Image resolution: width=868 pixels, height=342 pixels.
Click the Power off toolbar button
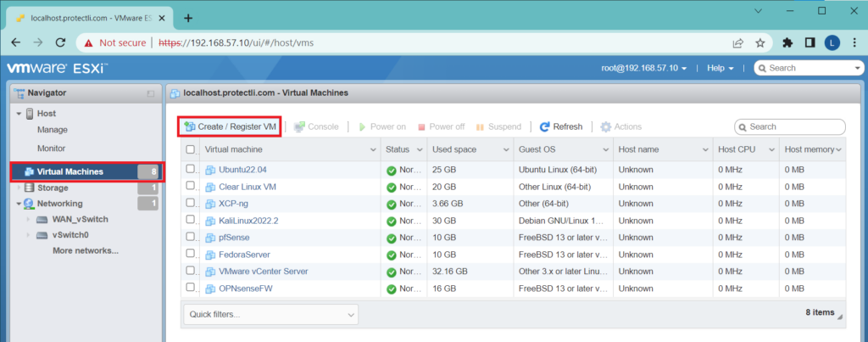pyautogui.click(x=441, y=127)
